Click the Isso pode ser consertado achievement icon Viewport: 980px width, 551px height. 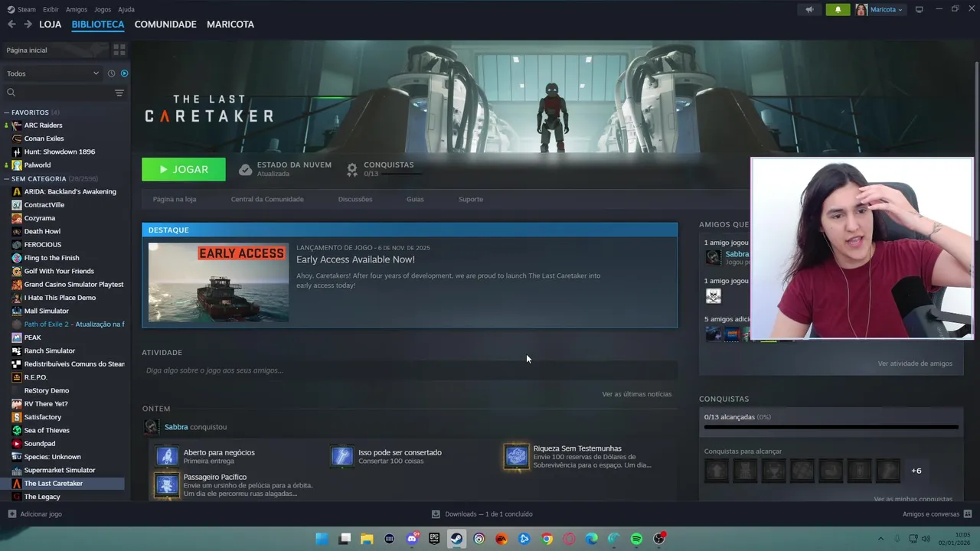(x=342, y=456)
